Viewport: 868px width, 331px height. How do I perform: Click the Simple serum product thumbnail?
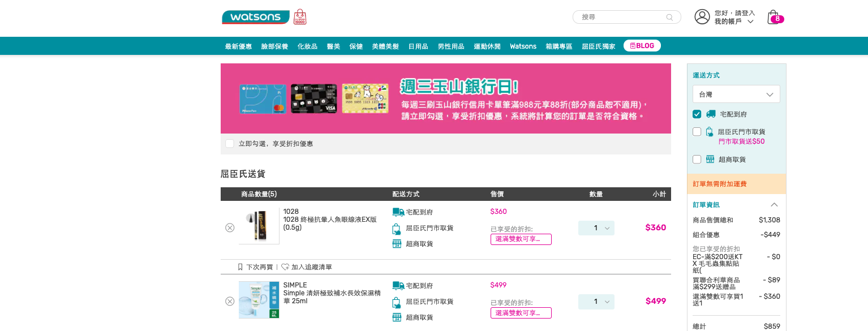(259, 300)
